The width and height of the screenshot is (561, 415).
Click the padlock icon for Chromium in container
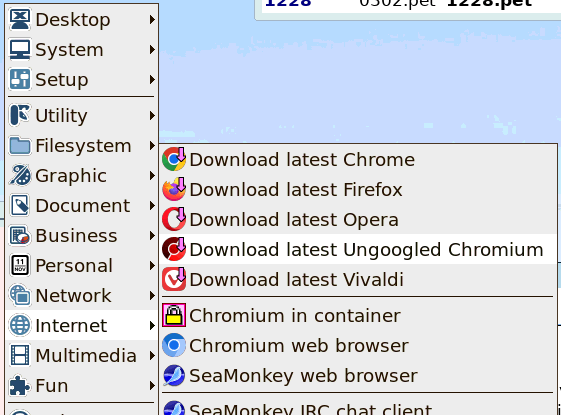coord(174,315)
